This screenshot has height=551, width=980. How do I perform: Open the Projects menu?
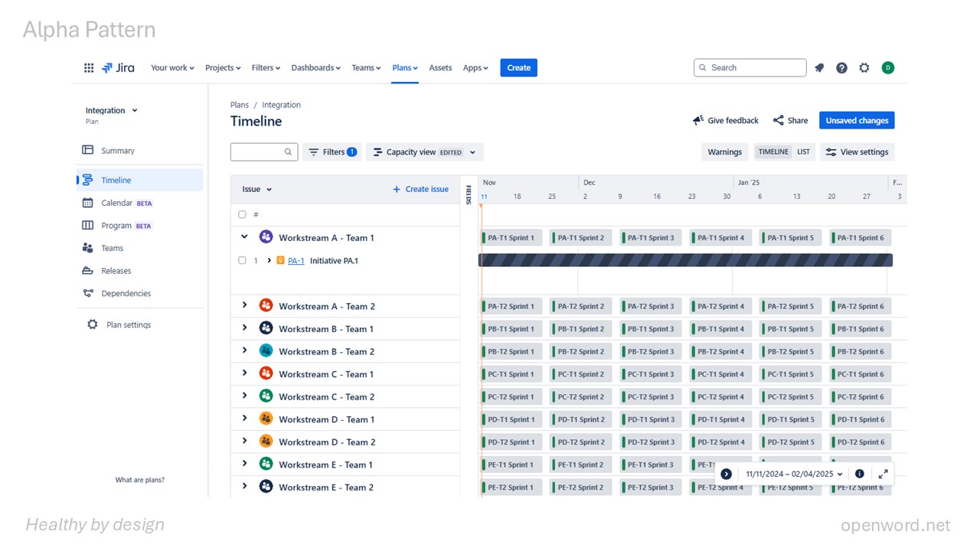[x=223, y=67]
